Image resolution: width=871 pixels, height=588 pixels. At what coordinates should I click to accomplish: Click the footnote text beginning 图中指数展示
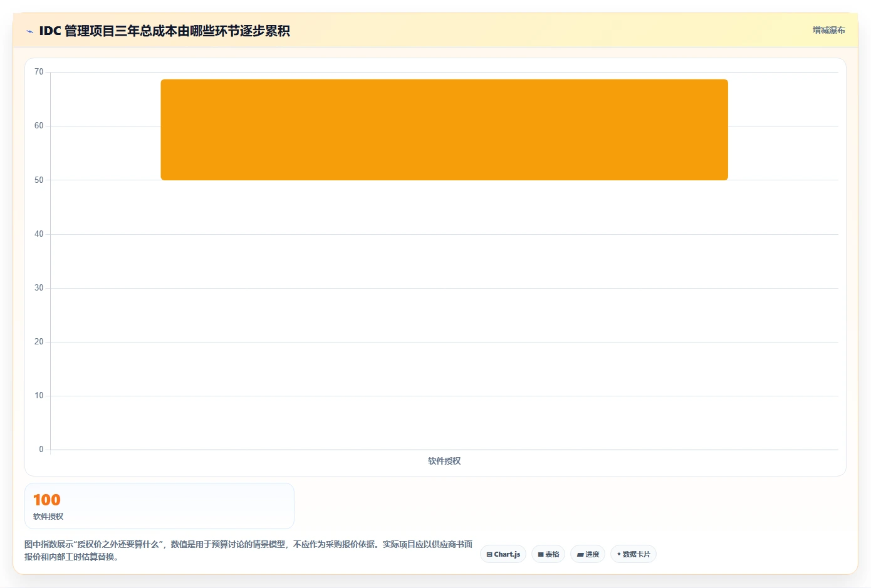coord(249,550)
